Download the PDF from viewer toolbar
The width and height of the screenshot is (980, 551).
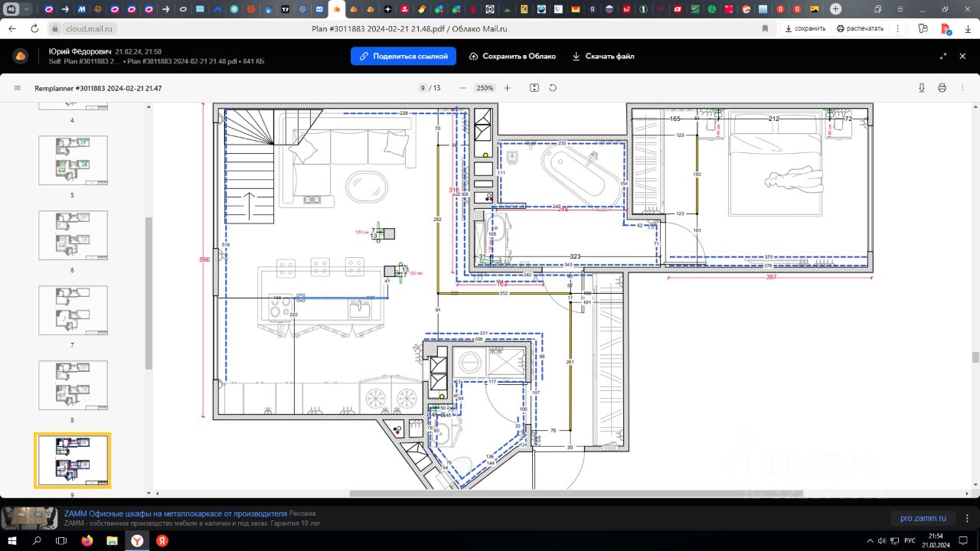pyautogui.click(x=922, y=88)
